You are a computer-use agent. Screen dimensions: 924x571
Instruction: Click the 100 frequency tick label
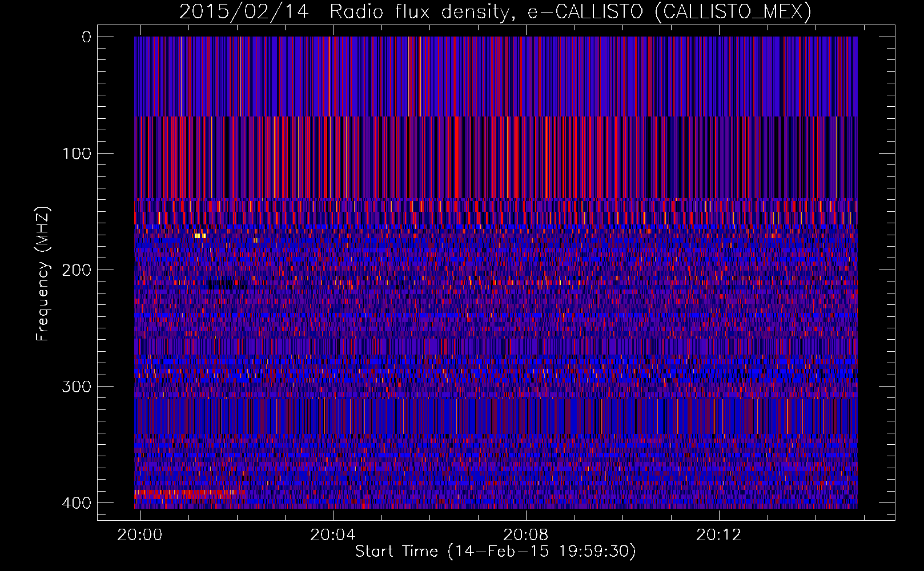(76, 154)
